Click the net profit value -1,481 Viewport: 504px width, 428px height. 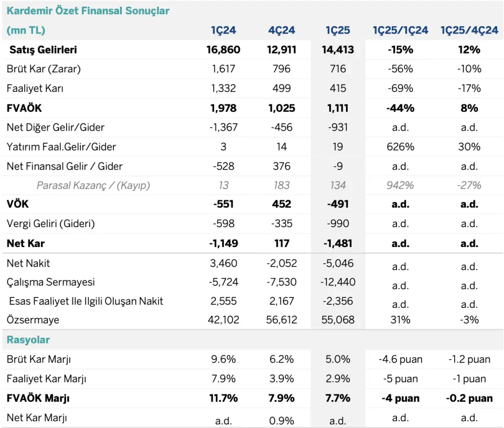coord(338,243)
